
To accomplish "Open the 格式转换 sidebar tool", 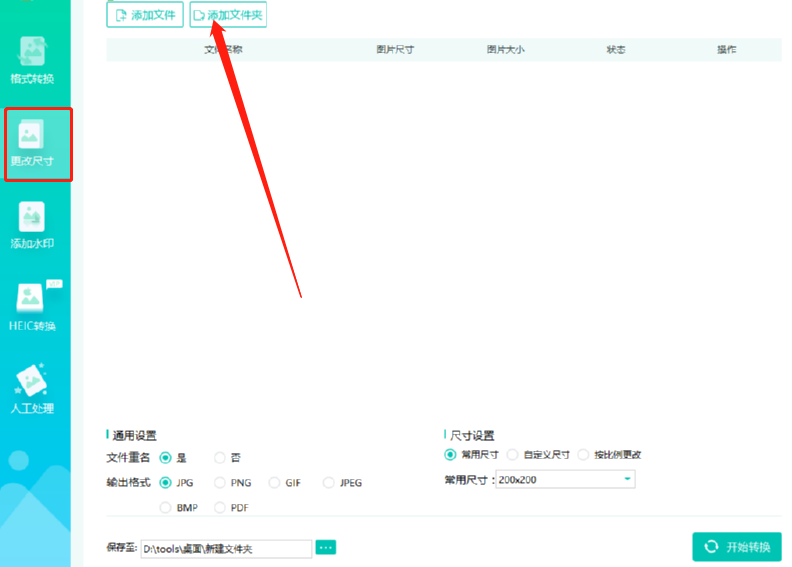I will (32, 60).
